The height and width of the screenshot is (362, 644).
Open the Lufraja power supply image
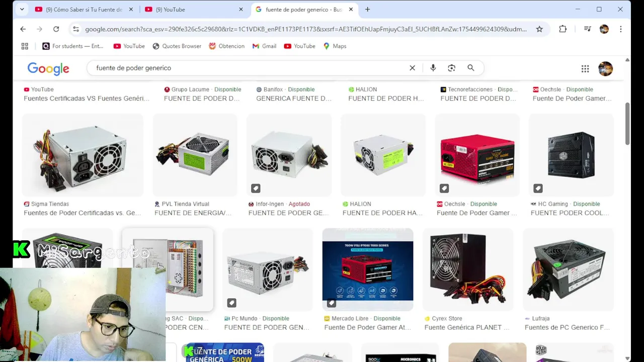click(x=569, y=269)
